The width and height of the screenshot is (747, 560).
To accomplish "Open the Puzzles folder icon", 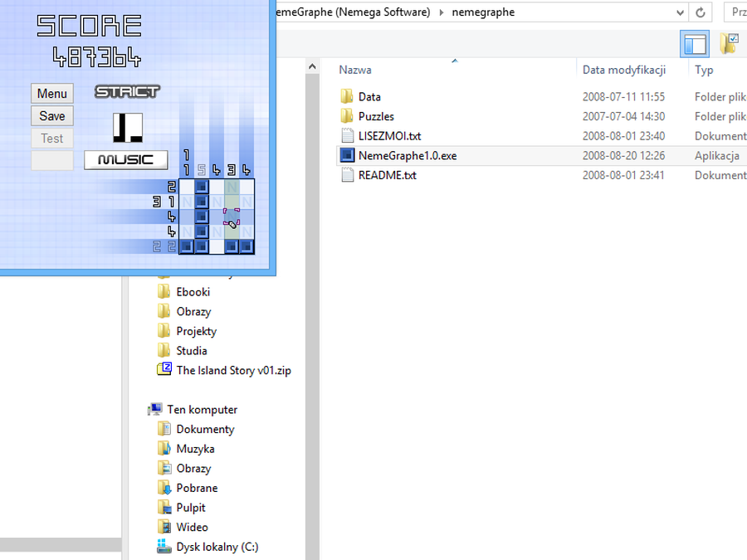I will click(x=347, y=116).
